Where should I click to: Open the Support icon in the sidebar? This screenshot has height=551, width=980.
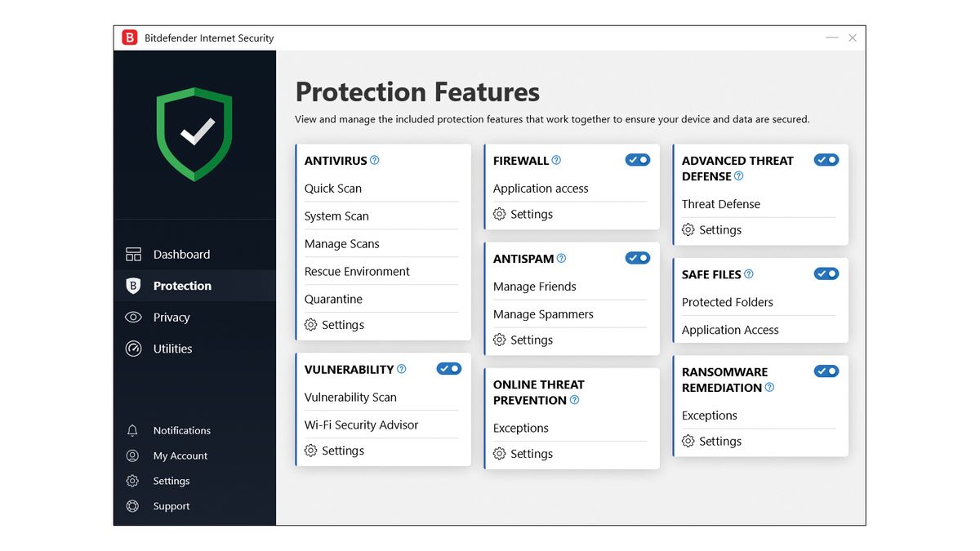point(133,506)
